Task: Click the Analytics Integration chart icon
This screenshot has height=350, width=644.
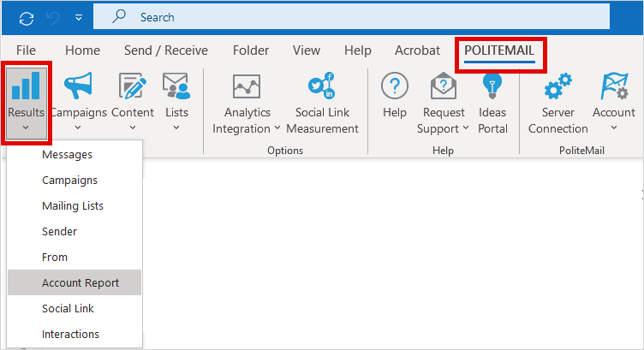Action: tap(247, 86)
